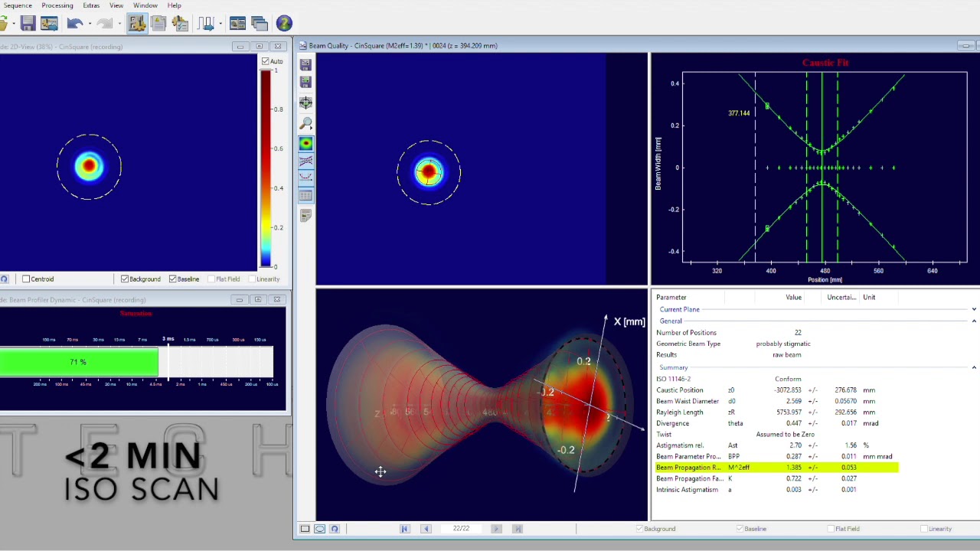980x551 pixels.
Task: Click the report note icon in Beam Quality
Action: pos(305,216)
